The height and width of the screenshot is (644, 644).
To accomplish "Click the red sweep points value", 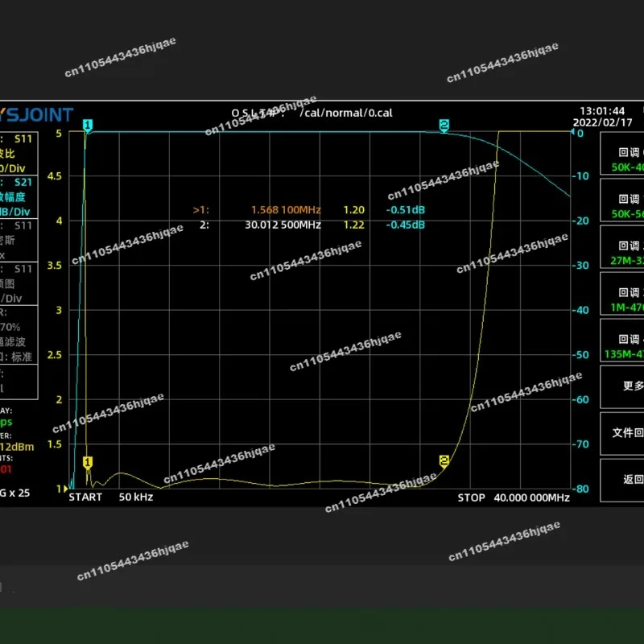I will (x=6, y=469).
